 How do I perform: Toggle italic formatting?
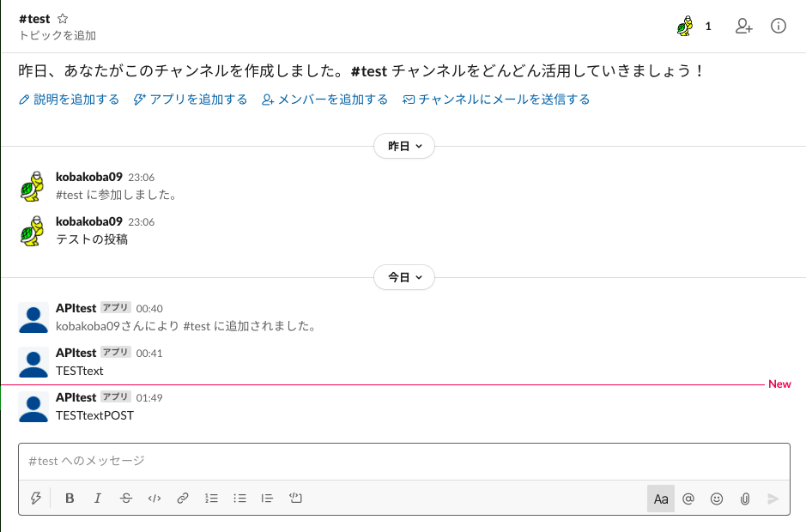click(98, 498)
